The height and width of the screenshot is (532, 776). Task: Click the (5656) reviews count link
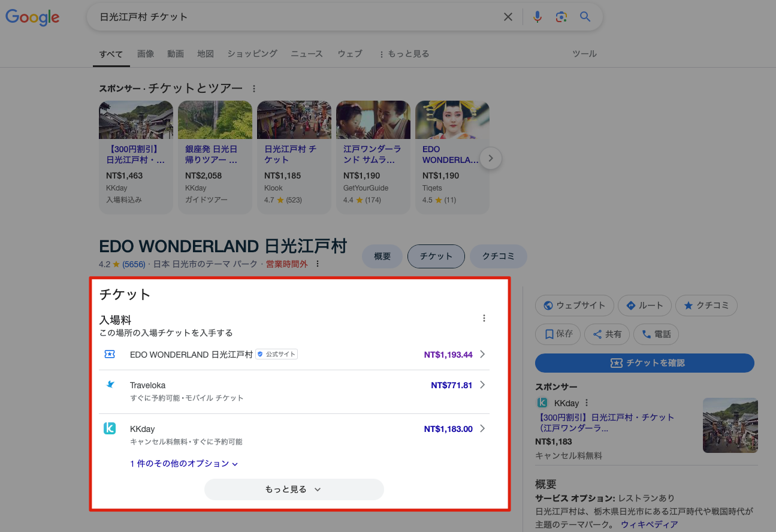pyautogui.click(x=134, y=264)
